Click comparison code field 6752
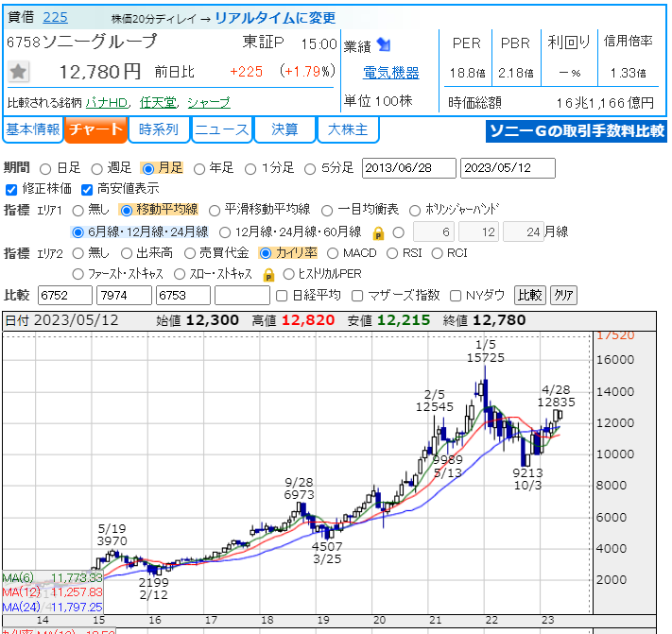The image size is (672, 634). pos(65,296)
